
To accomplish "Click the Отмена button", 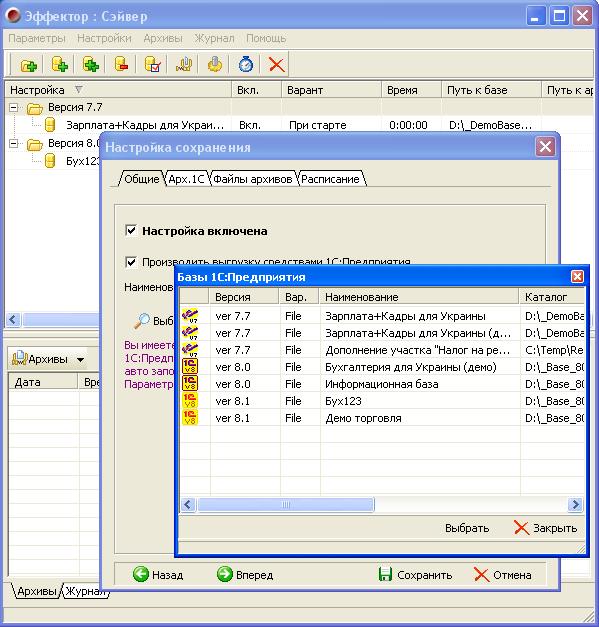I will point(503,575).
